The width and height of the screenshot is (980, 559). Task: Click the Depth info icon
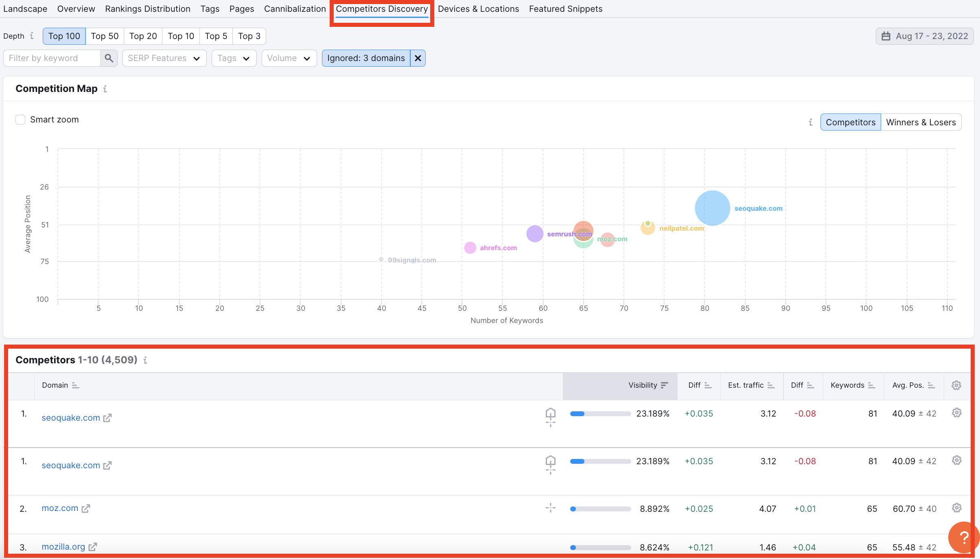coord(32,36)
